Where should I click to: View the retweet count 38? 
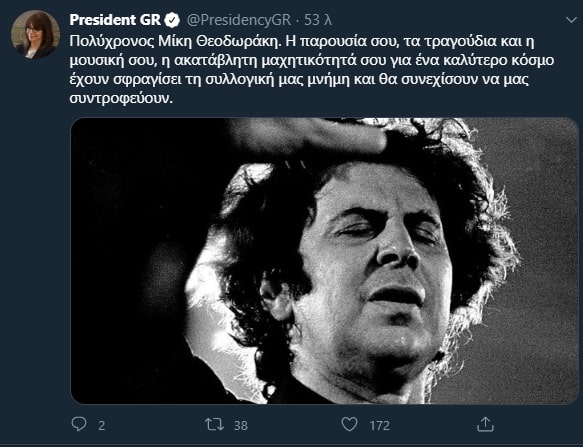[241, 425]
